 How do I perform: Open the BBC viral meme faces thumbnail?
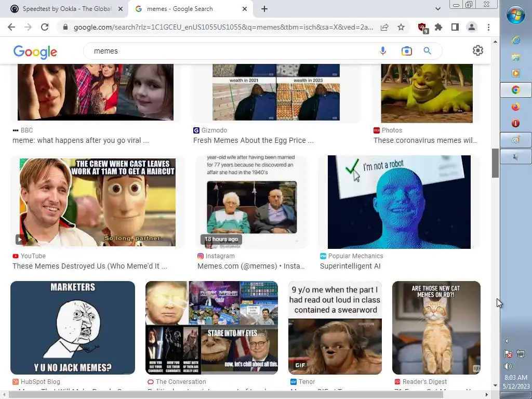[x=96, y=92]
